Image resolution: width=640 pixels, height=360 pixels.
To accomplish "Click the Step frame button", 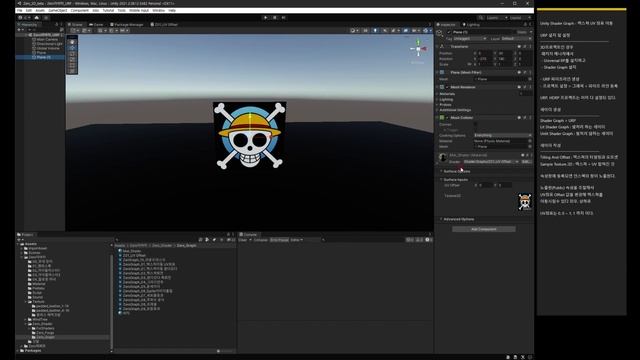I will tap(284, 18).
